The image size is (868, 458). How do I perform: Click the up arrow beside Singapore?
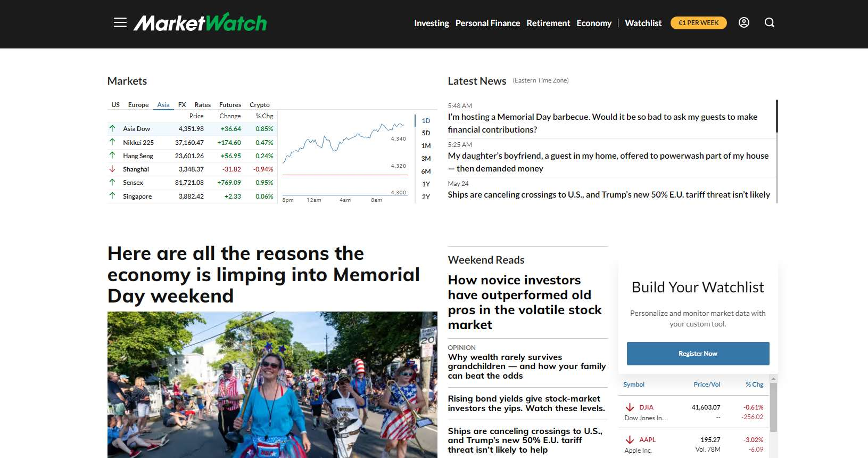click(x=112, y=196)
